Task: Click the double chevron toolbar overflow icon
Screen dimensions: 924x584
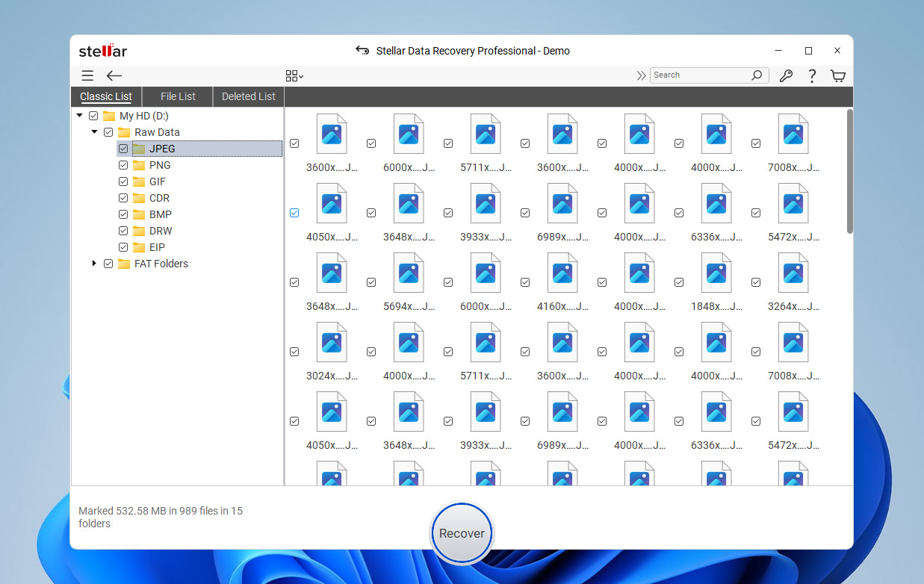Action: tap(641, 75)
